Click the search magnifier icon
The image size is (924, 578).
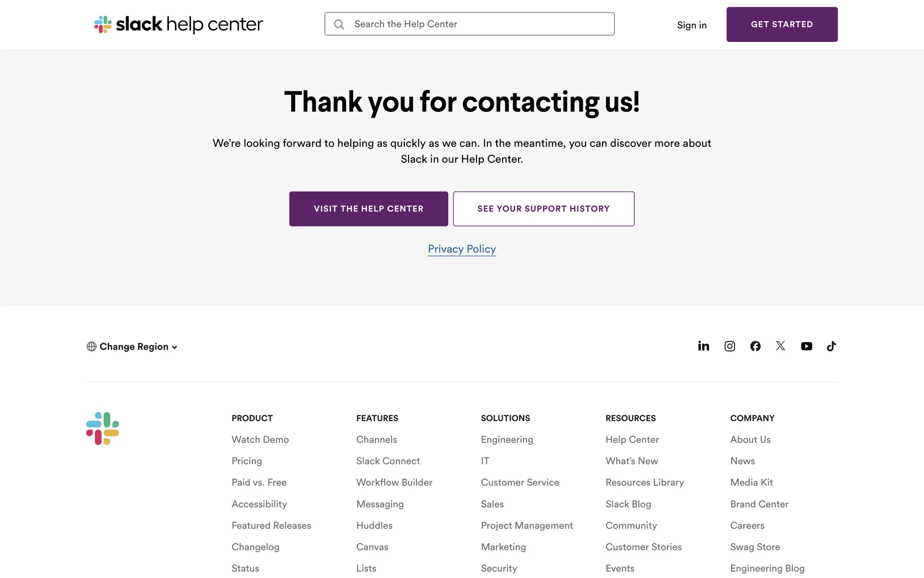pos(339,24)
